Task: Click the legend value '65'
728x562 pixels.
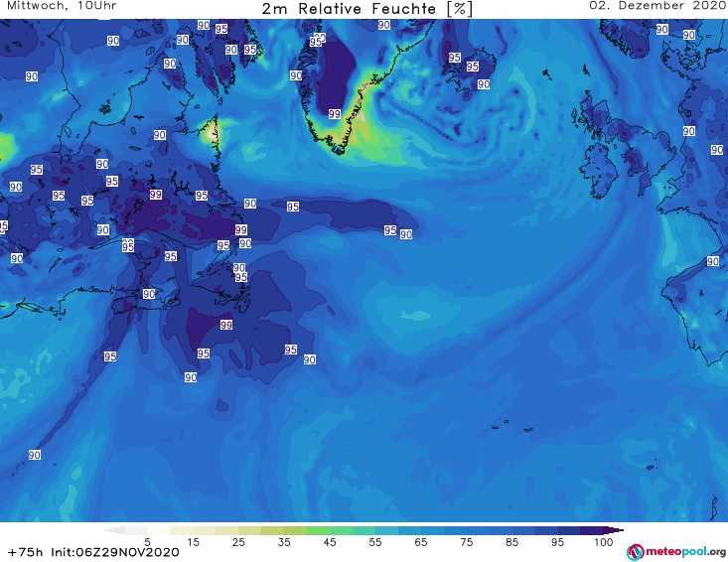Action: coord(421,542)
